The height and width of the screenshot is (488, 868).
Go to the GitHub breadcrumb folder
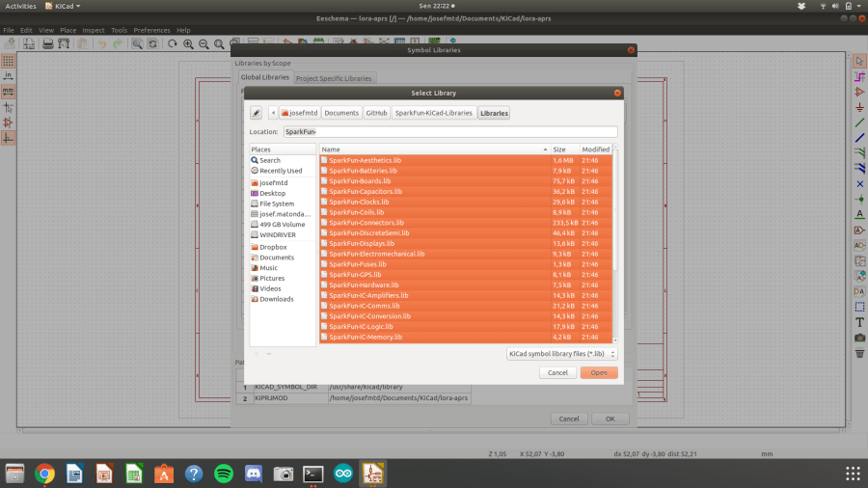(376, 113)
